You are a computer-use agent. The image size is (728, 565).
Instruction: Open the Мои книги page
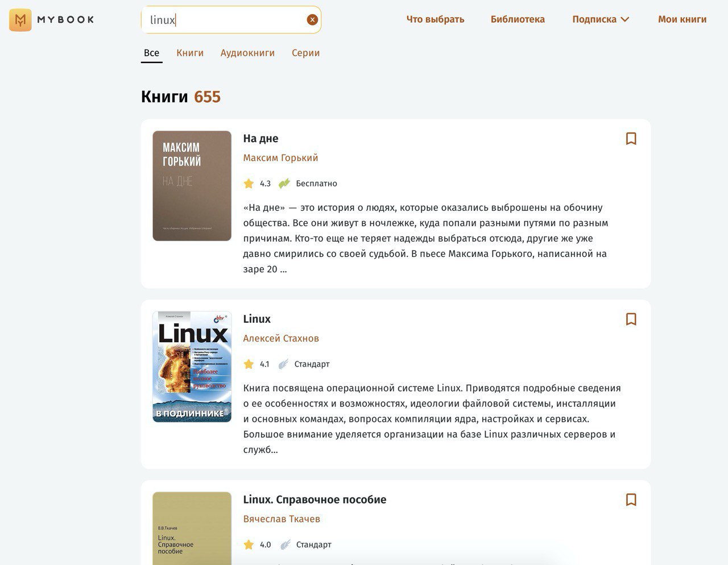click(682, 19)
